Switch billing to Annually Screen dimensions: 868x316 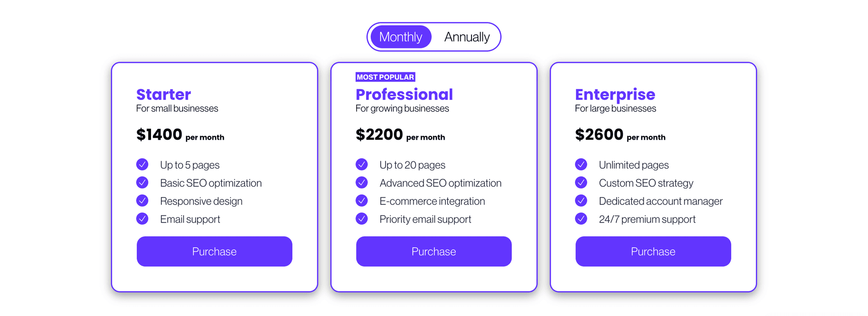[x=467, y=37]
